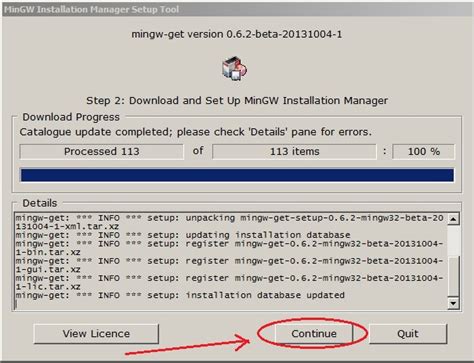Viewport: 474px width, 363px height.
Task: Click the 'Details' group label
Action: [x=39, y=203]
